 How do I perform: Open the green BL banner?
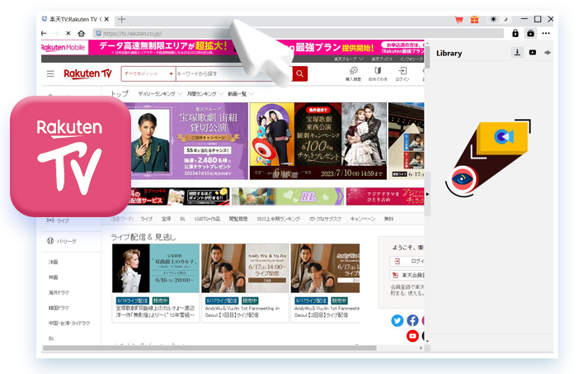point(288,196)
